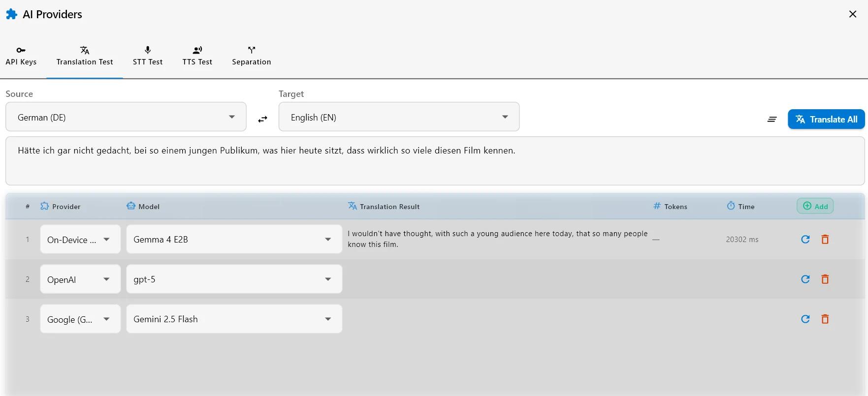The width and height of the screenshot is (868, 396).
Task: Retry translation for Gemma 4 E2B row
Action: pyautogui.click(x=805, y=240)
